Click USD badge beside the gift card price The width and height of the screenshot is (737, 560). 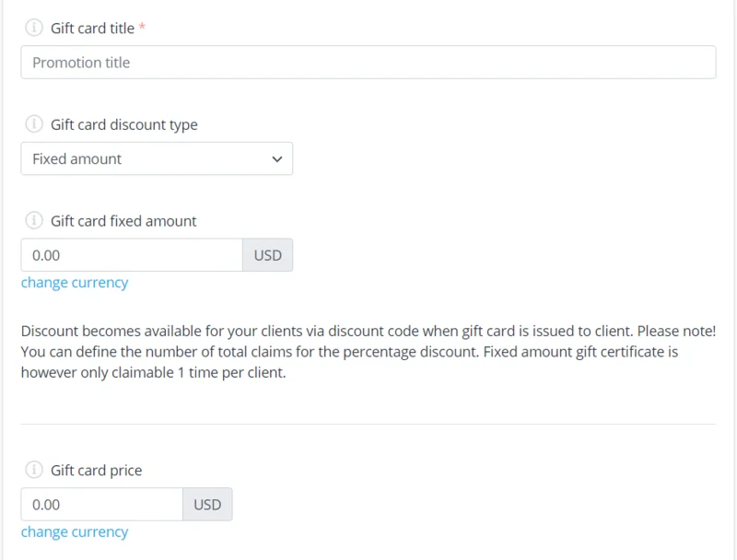click(207, 505)
